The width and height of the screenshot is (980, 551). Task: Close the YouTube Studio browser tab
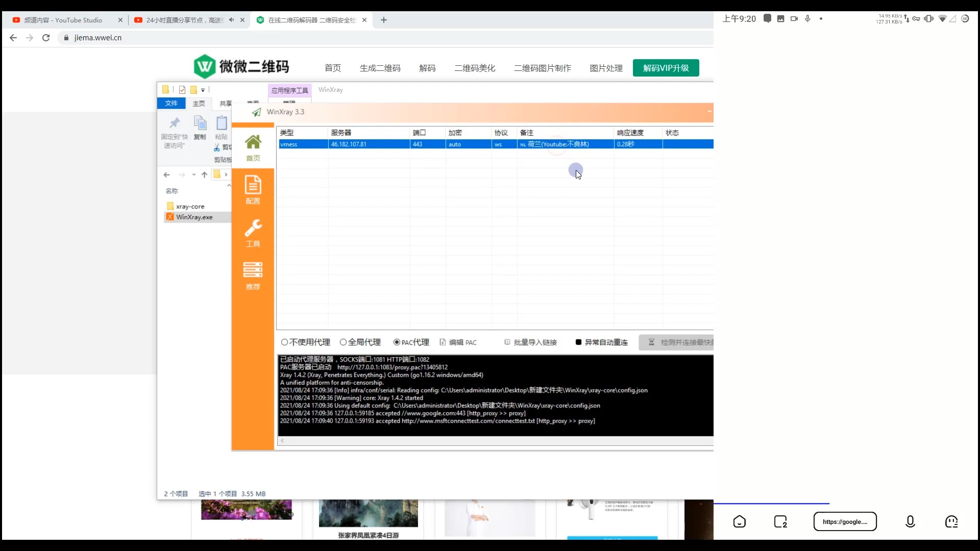coord(120,20)
